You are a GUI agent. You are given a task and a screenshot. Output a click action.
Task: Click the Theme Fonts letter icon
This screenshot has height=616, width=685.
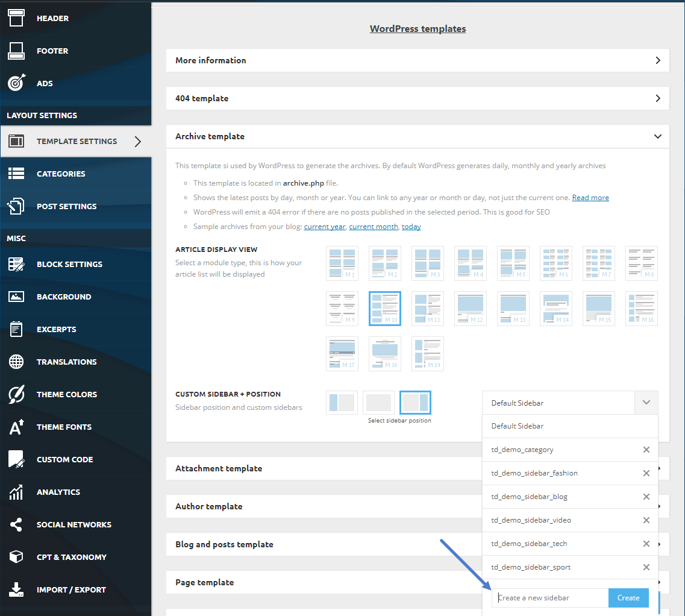coord(17,427)
